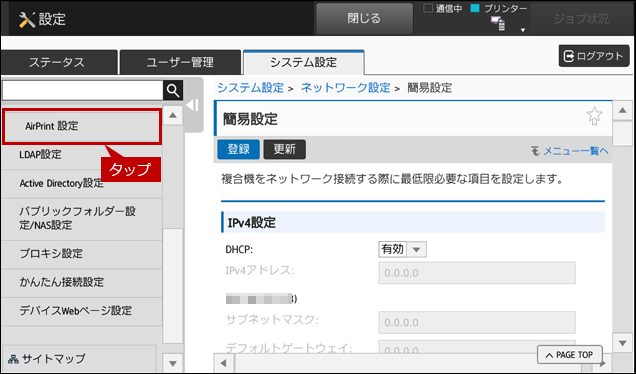
Task: Open the DHCP 有効 dropdown
Action: [402, 249]
